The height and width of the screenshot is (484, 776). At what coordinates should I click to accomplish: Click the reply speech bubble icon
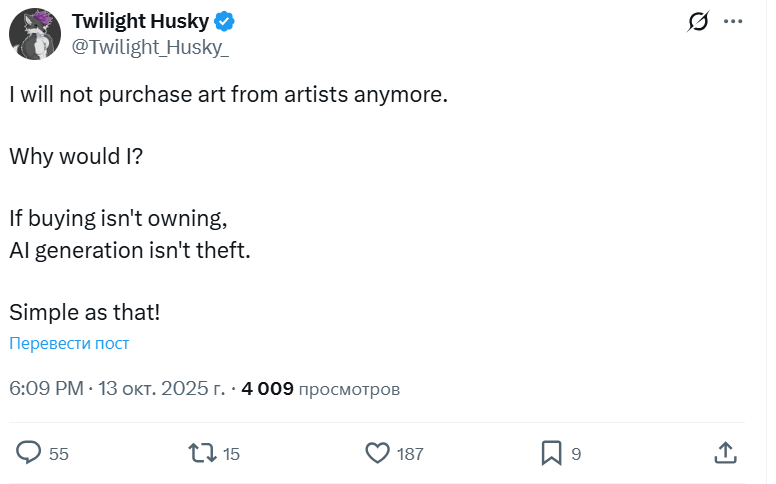(x=30, y=453)
